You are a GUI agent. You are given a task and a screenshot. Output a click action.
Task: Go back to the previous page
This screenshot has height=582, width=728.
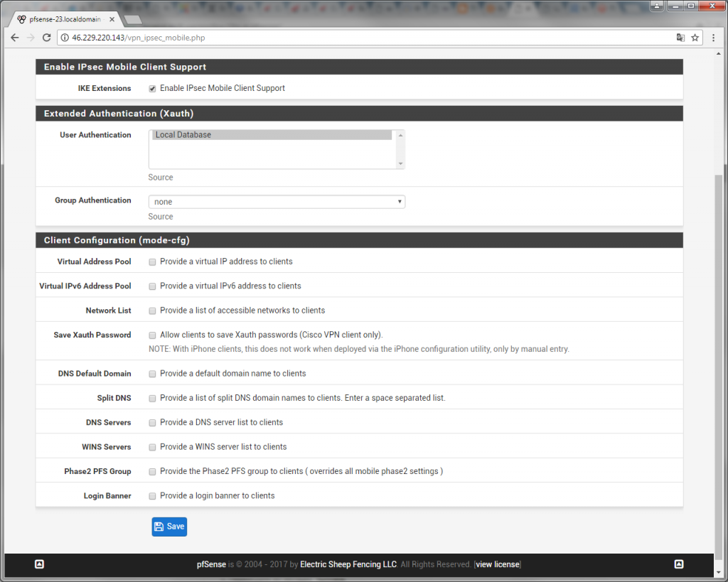[15, 38]
